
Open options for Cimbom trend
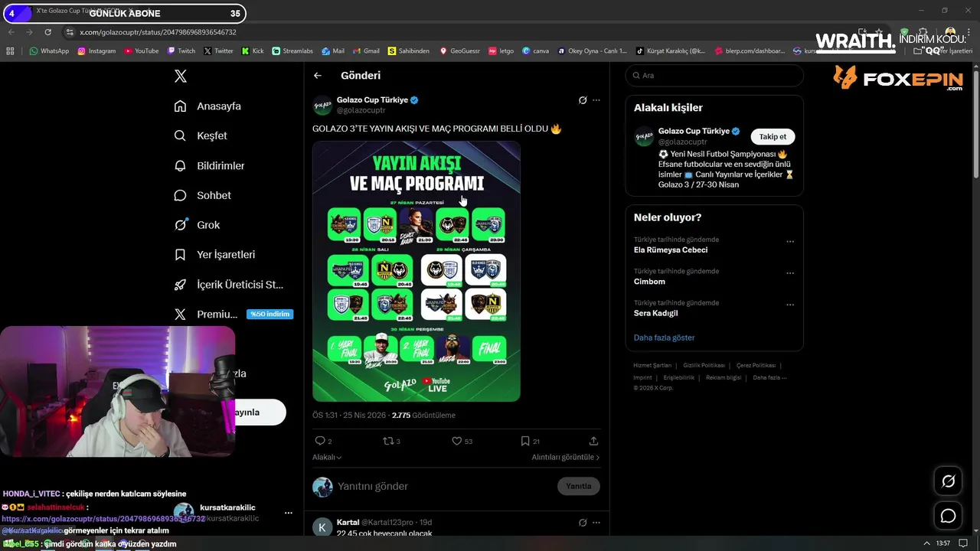click(790, 273)
